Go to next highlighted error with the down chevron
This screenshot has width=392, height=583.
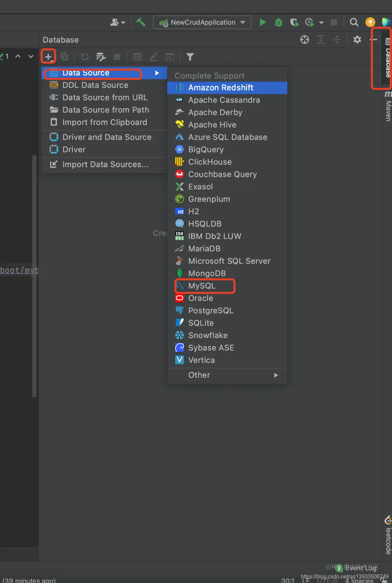pyautogui.click(x=31, y=56)
